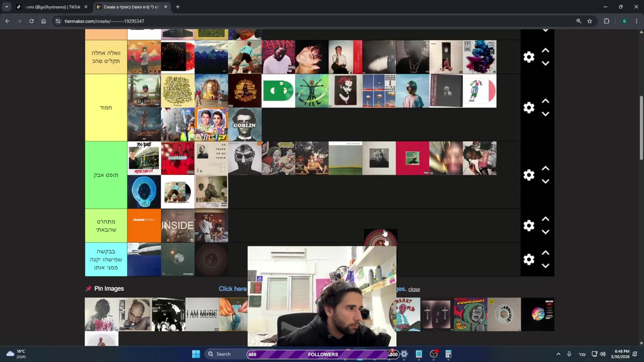Go back in the browser

pyautogui.click(x=7, y=21)
